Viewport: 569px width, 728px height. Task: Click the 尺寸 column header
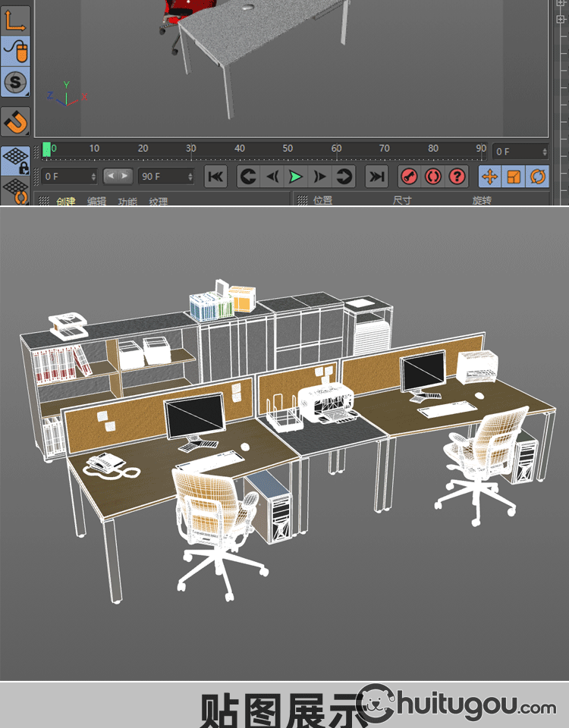coord(402,200)
